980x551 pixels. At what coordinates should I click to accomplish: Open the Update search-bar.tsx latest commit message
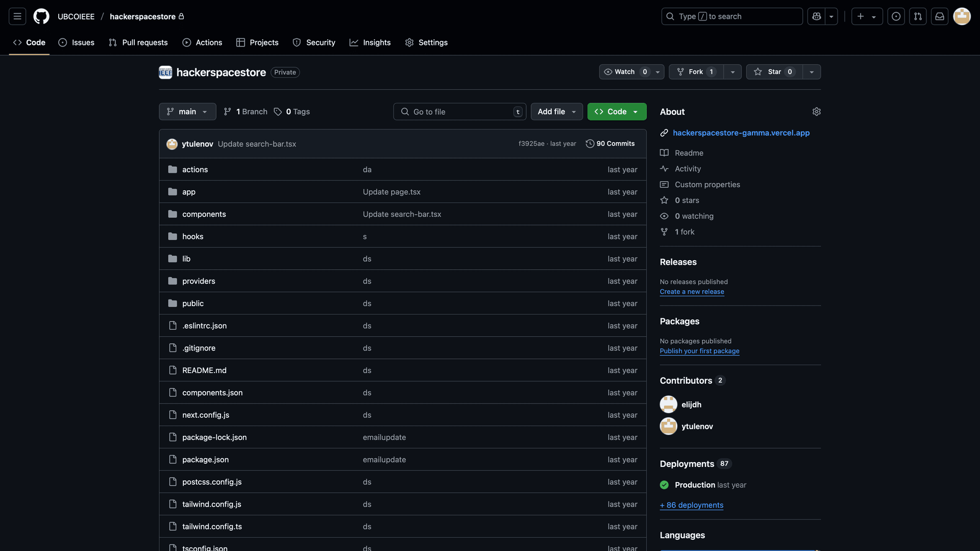pyautogui.click(x=257, y=144)
